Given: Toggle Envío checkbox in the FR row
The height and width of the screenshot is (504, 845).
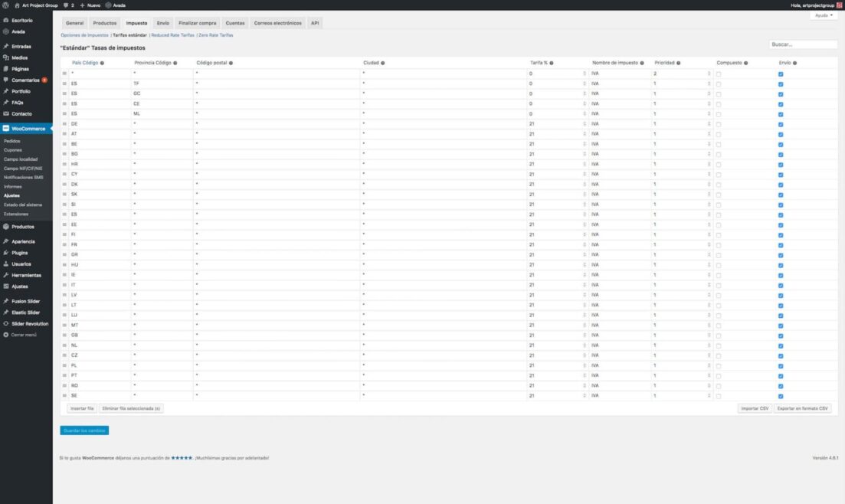Looking at the screenshot, I should tap(781, 245).
